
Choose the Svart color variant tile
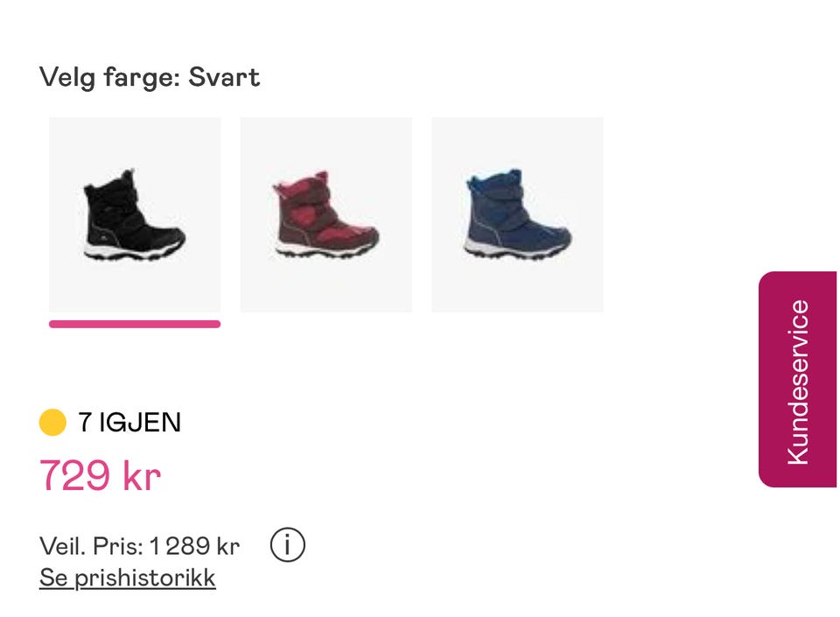pyautogui.click(x=135, y=214)
